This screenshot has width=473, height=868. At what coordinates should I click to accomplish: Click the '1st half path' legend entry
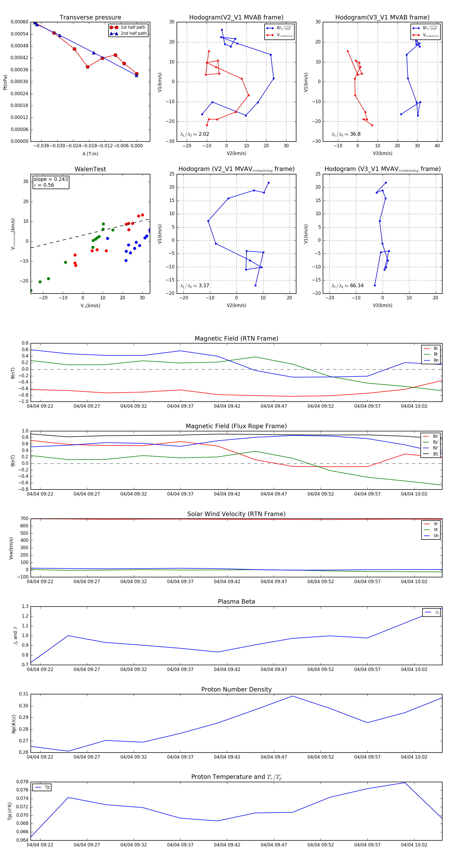pos(128,27)
